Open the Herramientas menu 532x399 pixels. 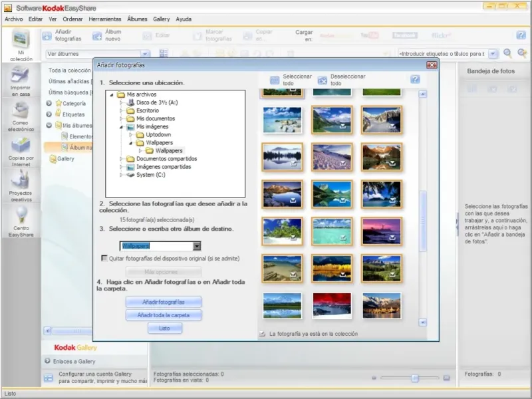click(x=104, y=19)
